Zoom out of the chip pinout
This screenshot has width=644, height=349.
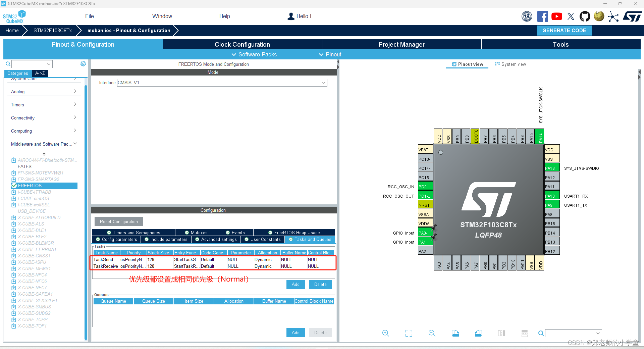click(x=432, y=333)
